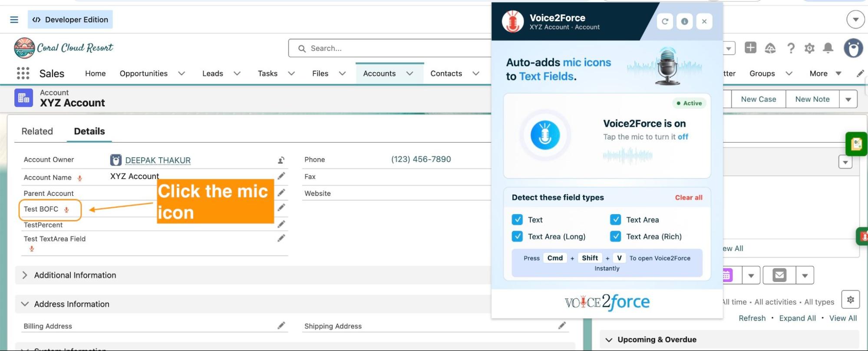Collapse the Upcoming & Overdue section
868x351 pixels.
pyautogui.click(x=609, y=340)
